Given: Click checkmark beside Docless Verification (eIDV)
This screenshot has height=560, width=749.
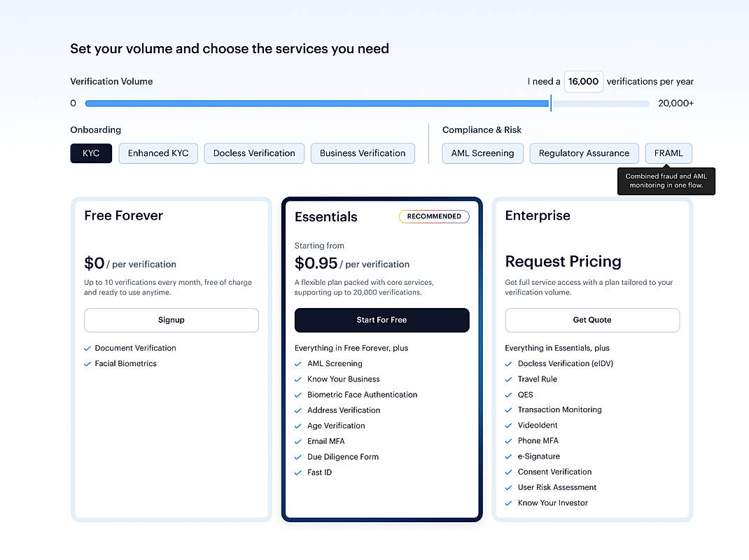Looking at the screenshot, I should [x=508, y=364].
